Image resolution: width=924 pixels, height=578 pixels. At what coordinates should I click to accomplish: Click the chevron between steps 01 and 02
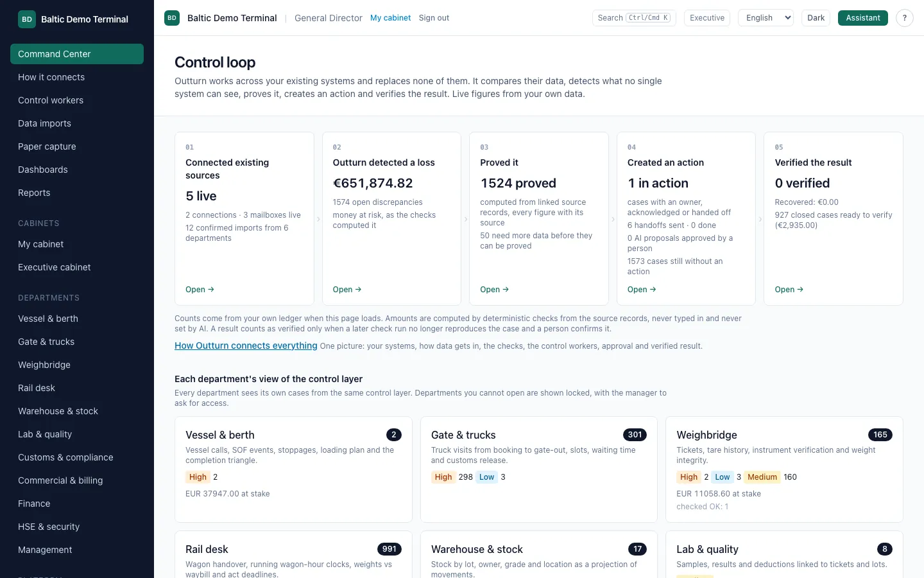(318, 219)
